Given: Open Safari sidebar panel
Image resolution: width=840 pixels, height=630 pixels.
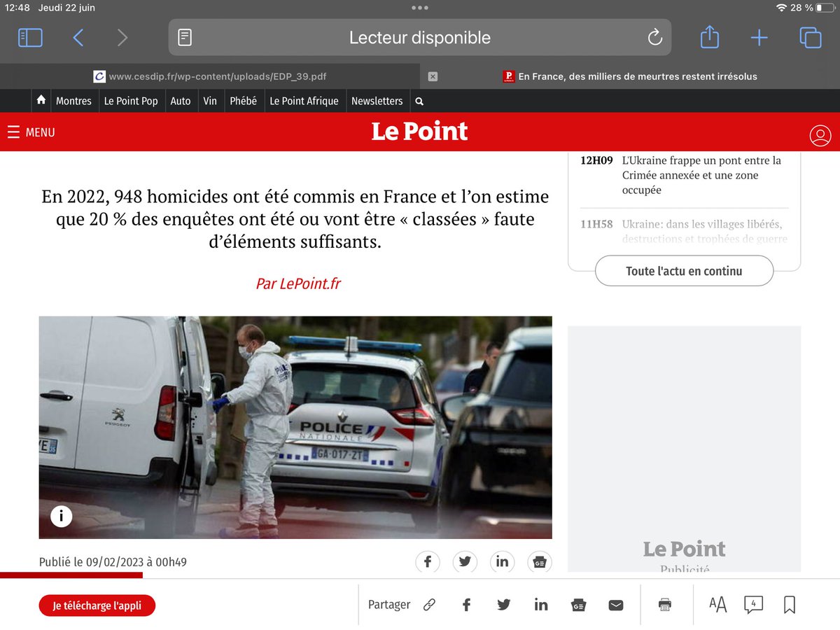Looking at the screenshot, I should point(30,38).
